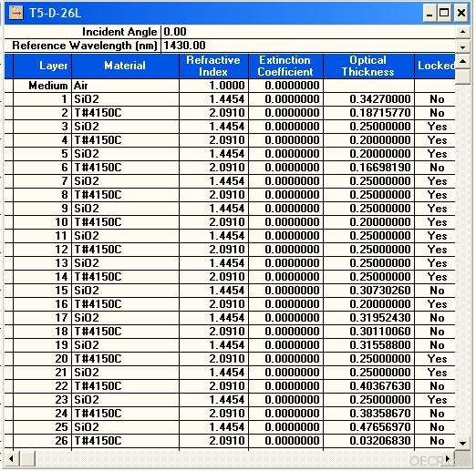Maximize the T5-D-26L window
The width and height of the screenshot is (476, 471).
[444, 13]
